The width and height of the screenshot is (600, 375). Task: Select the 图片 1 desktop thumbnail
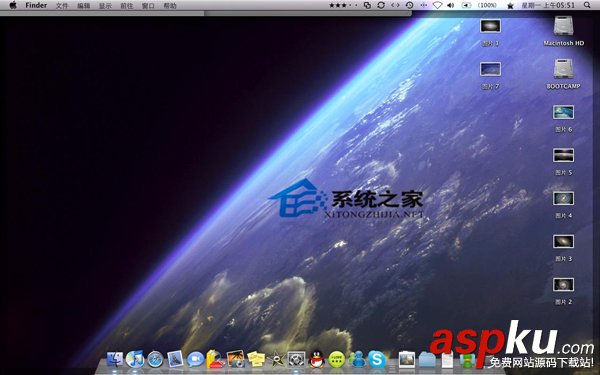pyautogui.click(x=491, y=26)
